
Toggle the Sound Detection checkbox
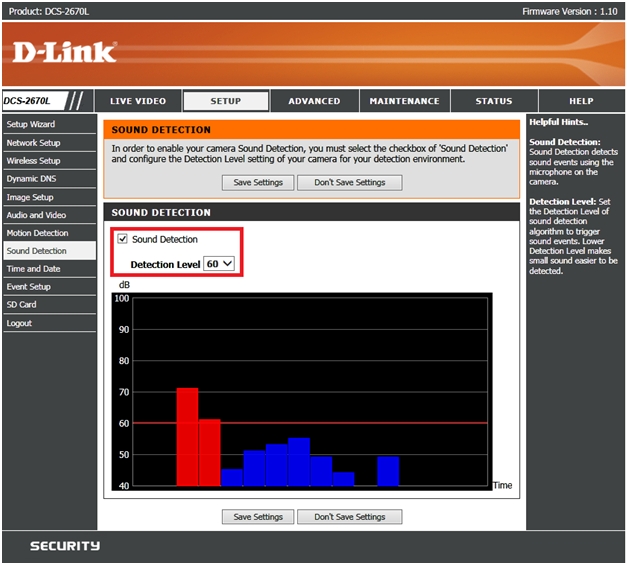[x=123, y=240]
